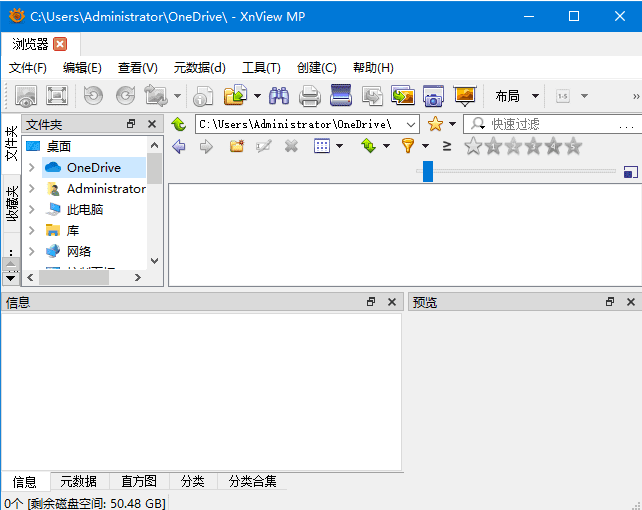Click the Convert icon in toolbar

[372, 96]
